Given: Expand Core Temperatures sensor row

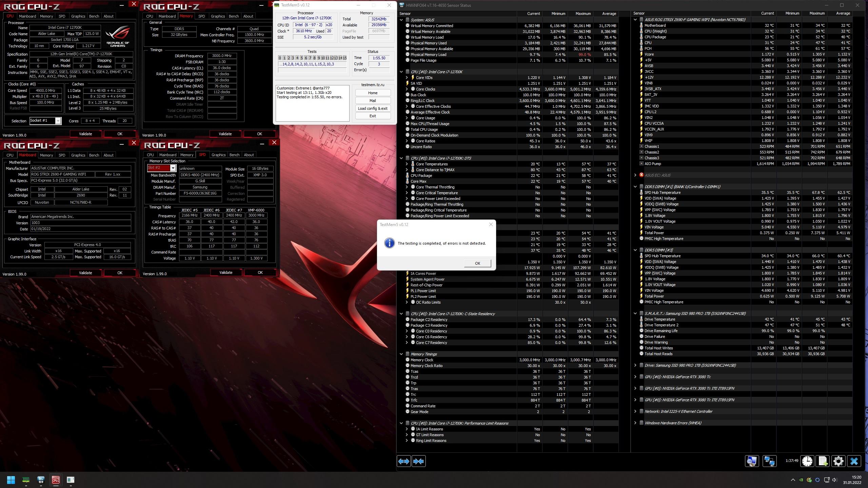Looking at the screenshot, I should [x=407, y=164].
